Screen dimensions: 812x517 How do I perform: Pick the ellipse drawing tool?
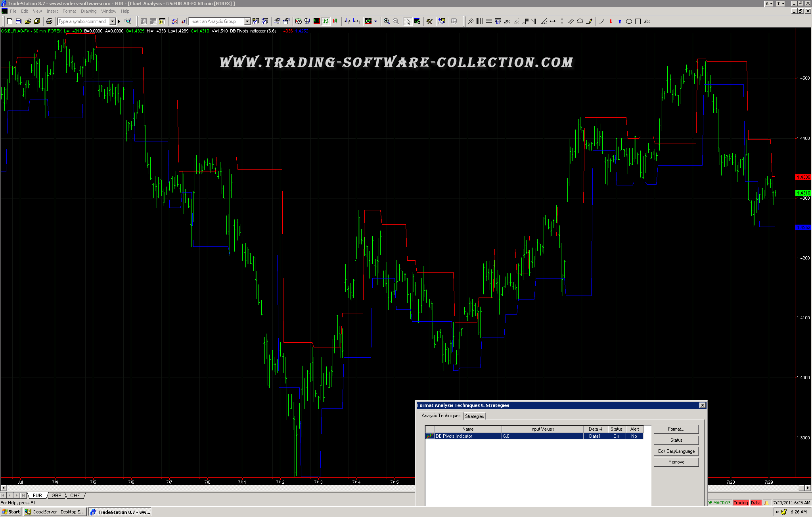coord(629,21)
